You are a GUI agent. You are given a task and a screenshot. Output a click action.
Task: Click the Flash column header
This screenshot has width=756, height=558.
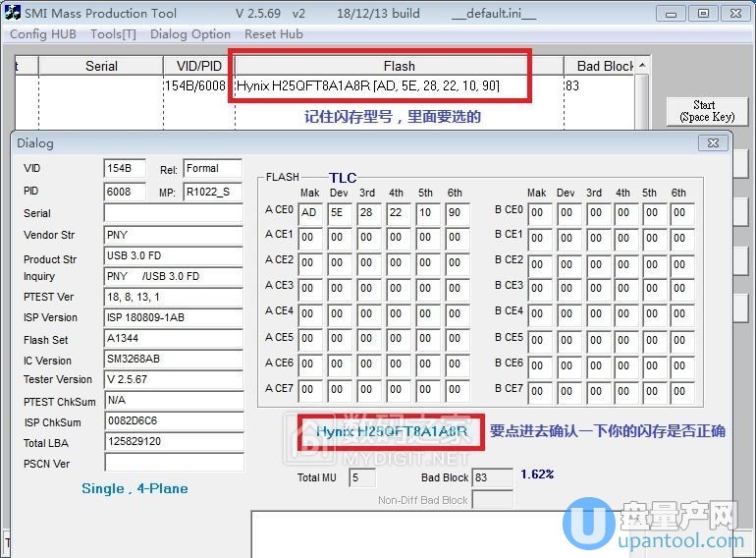pos(399,66)
